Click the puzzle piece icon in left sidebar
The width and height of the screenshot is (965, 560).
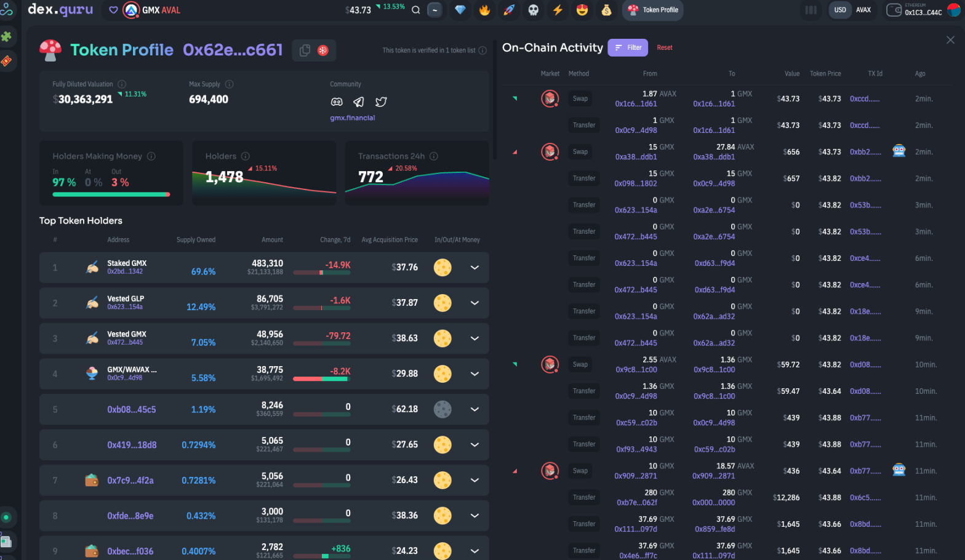click(6, 36)
